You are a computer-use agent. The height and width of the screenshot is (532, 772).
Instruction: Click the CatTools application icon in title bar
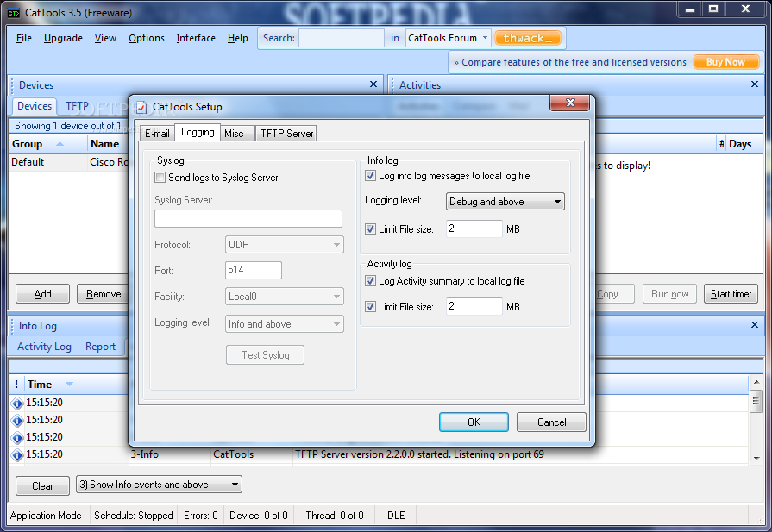click(13, 13)
